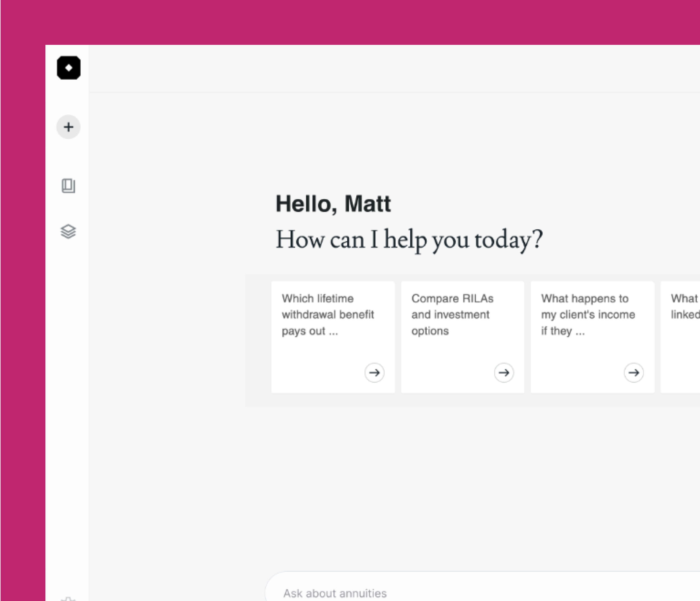This screenshot has height=601, width=700.
Task: Click the black app logo icon
Action: [69, 68]
